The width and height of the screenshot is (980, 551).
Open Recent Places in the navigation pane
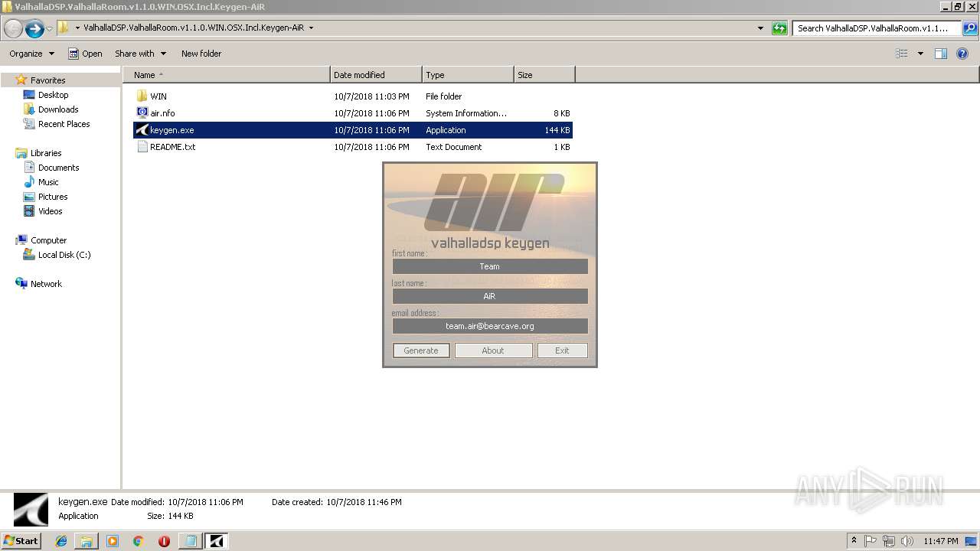(x=64, y=124)
